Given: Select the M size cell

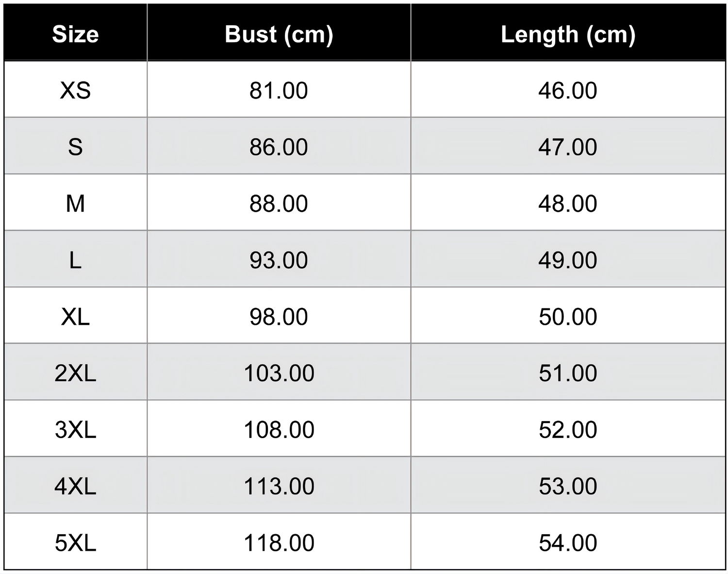Looking at the screenshot, I should [75, 203].
